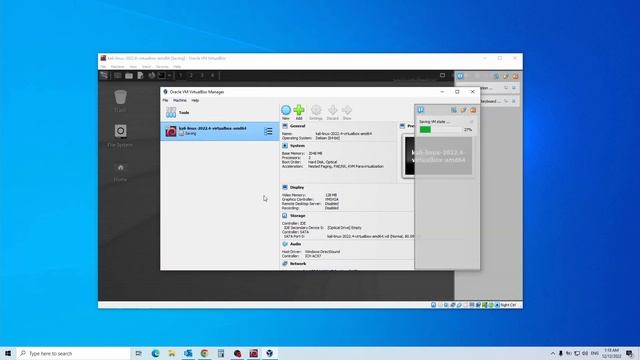
Task: Open the Windows notification center icon
Action: coord(629,353)
